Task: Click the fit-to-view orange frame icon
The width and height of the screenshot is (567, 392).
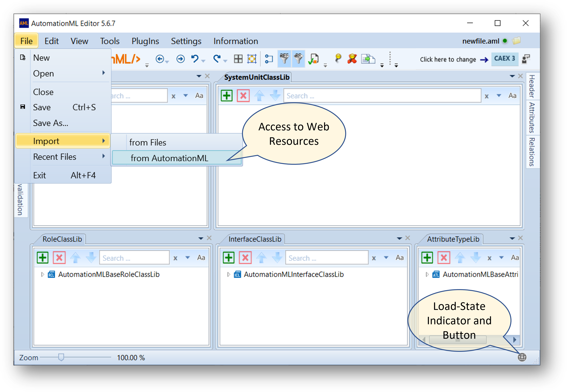Action: point(252,59)
